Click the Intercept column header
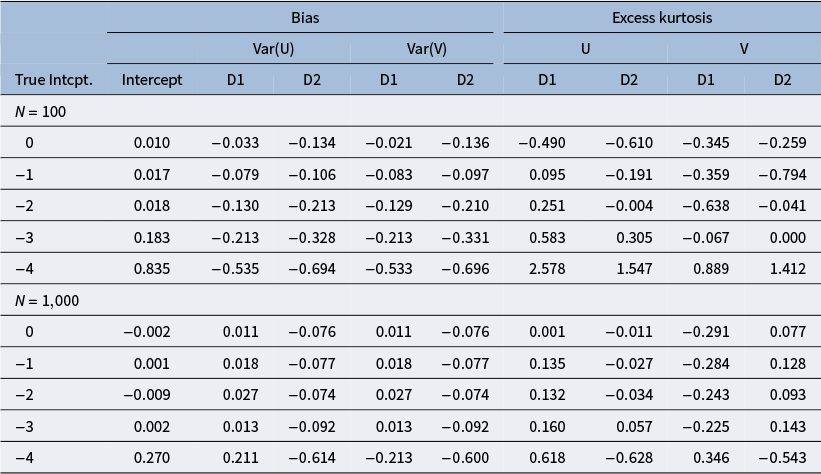The width and height of the screenshot is (821, 474). click(152, 80)
